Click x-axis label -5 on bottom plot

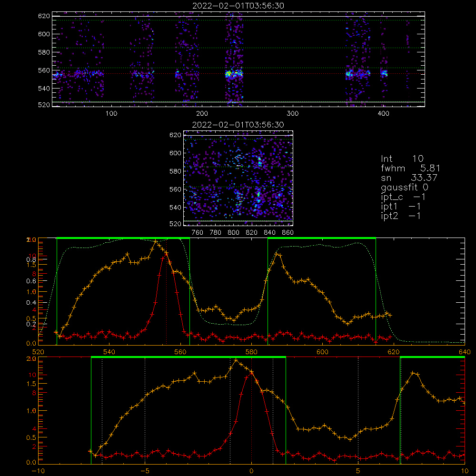point(145,471)
